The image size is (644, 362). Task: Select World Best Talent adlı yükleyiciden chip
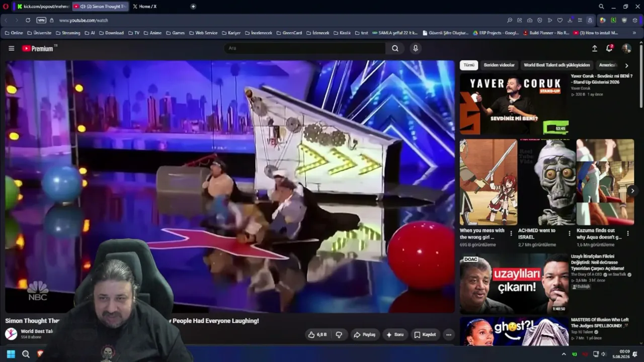[x=556, y=65]
